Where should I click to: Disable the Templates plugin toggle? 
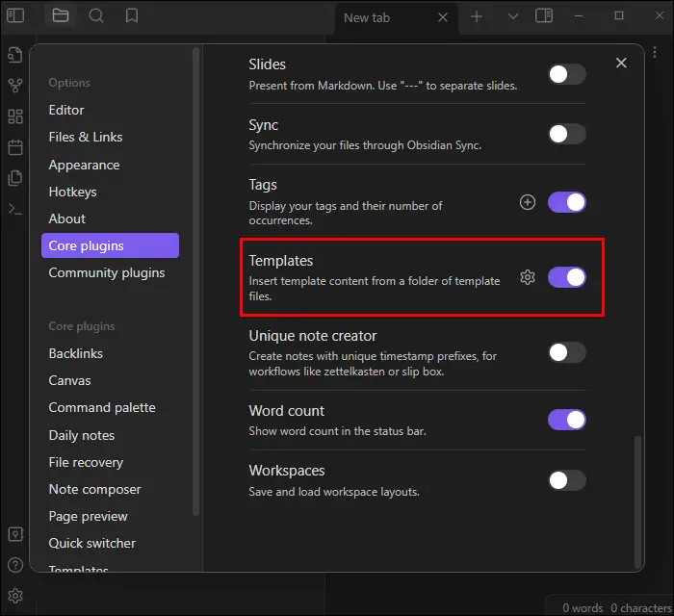pos(567,277)
